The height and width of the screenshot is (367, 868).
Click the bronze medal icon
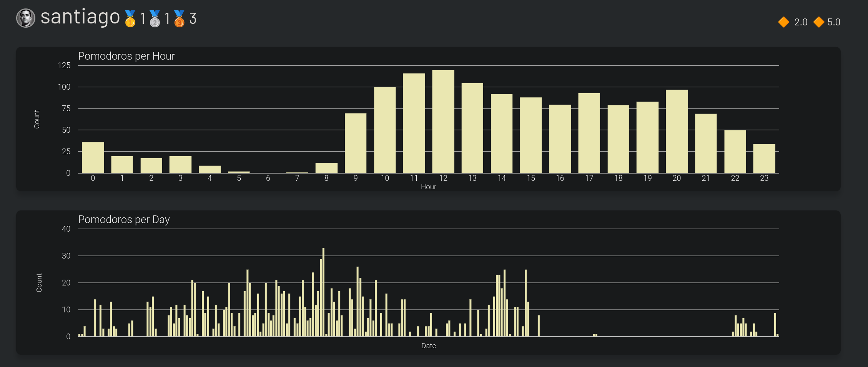(180, 20)
